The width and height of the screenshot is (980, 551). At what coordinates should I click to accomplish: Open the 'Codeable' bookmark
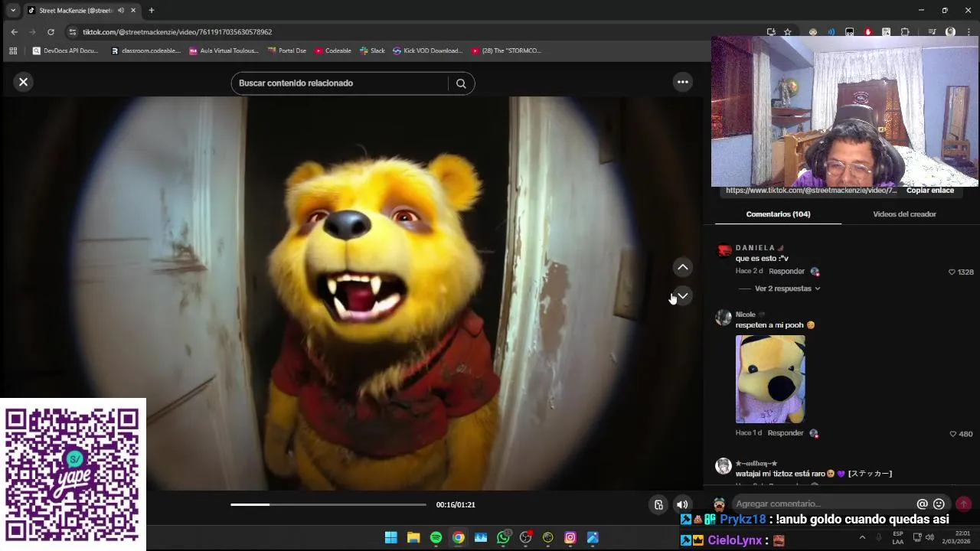tap(332, 51)
